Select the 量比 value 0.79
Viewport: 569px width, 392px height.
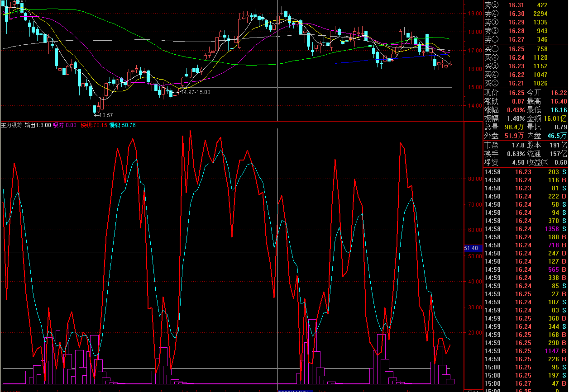pyautogui.click(x=560, y=127)
